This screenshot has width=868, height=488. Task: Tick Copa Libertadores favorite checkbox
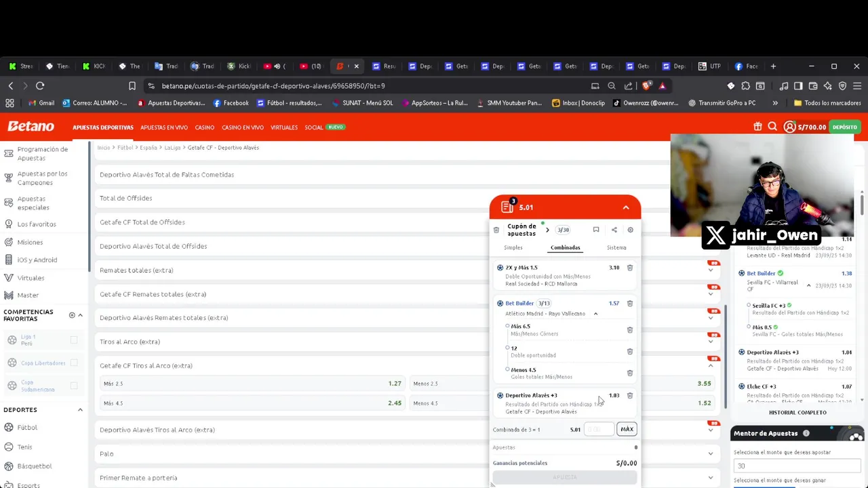tap(74, 363)
